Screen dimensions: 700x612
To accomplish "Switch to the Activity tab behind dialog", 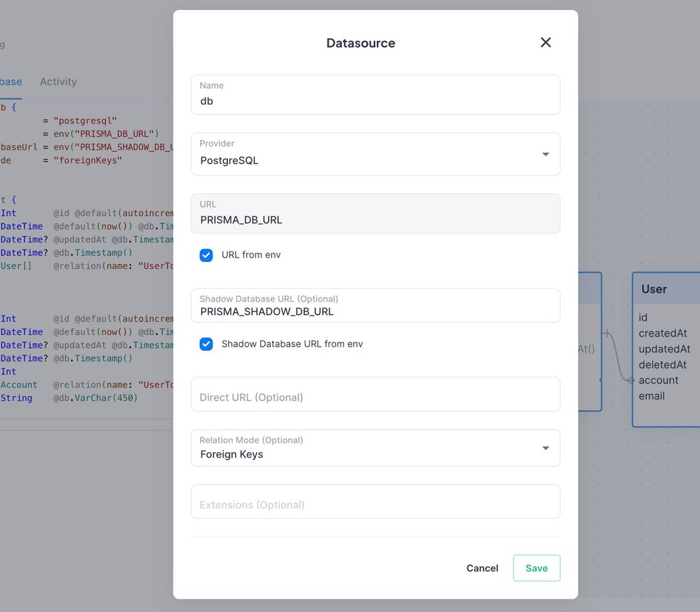I will [x=58, y=82].
